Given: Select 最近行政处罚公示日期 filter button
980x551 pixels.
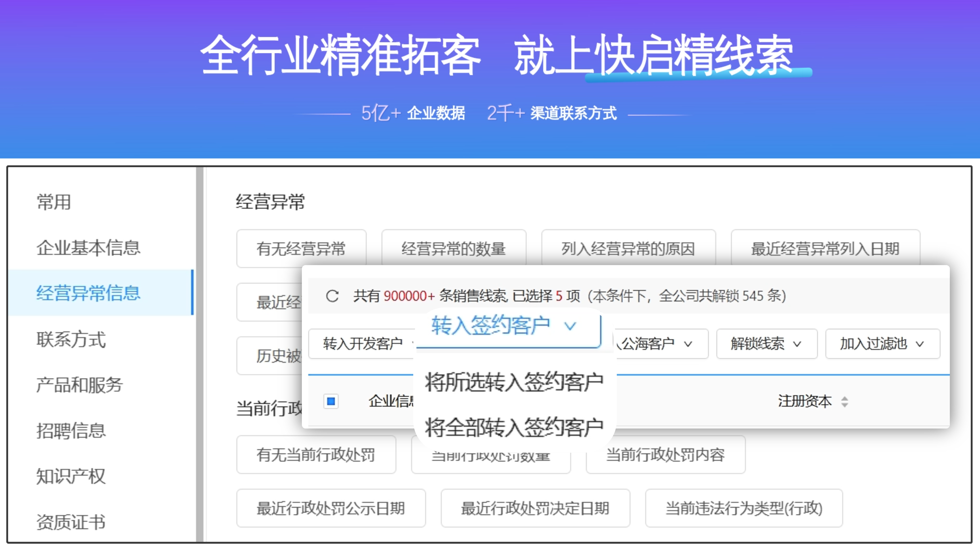Looking at the screenshot, I should [331, 508].
